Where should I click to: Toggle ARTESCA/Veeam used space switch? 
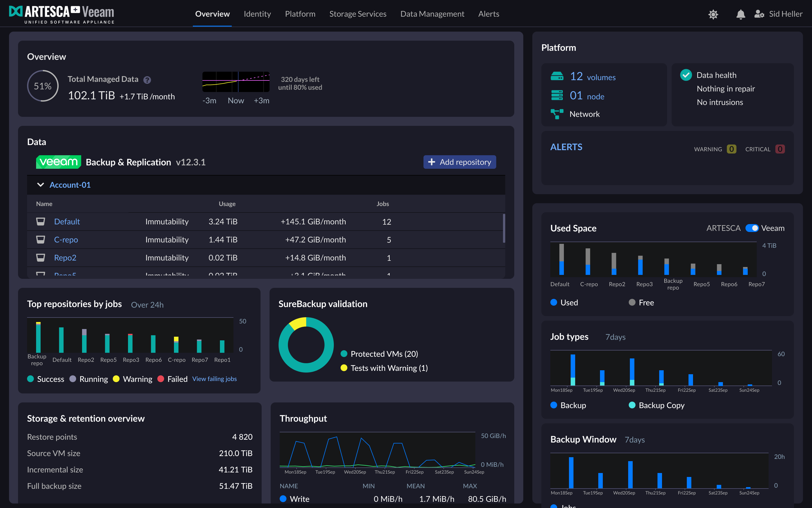tap(752, 228)
